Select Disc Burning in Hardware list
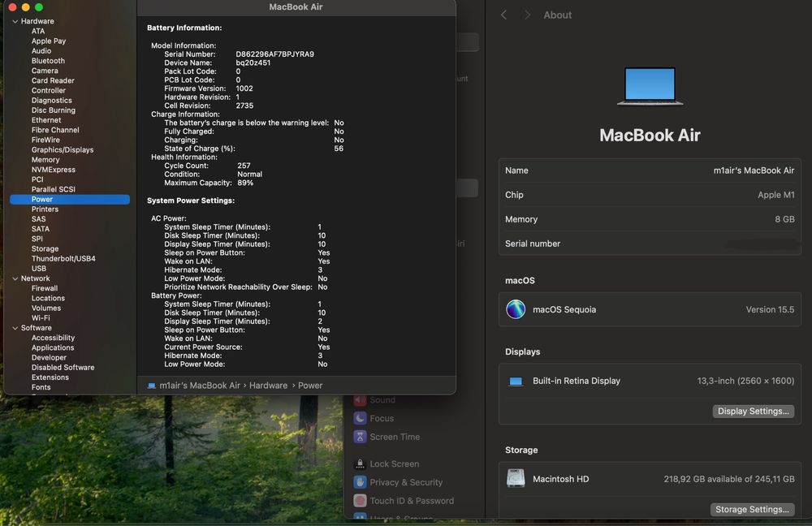Viewport: 812px width, 526px height. coord(54,110)
